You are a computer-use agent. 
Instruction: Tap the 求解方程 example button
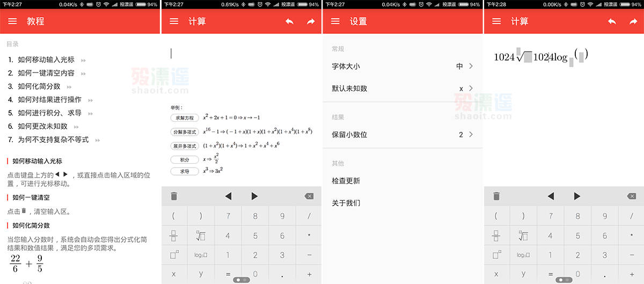tap(184, 118)
